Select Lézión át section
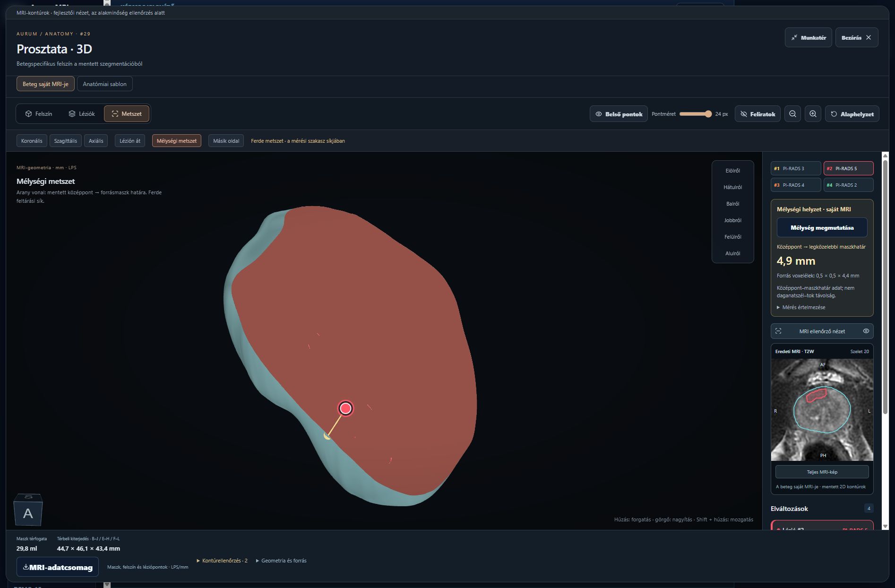 click(129, 141)
